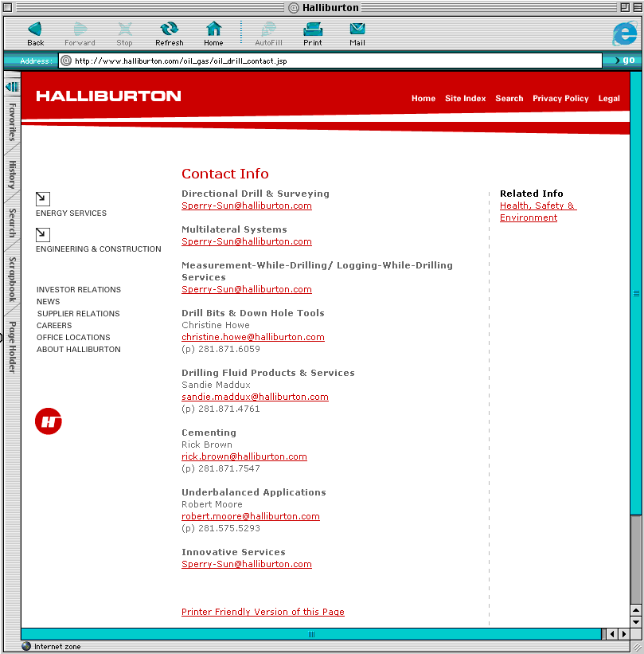Email rick.brown@halliburton.com

244,456
